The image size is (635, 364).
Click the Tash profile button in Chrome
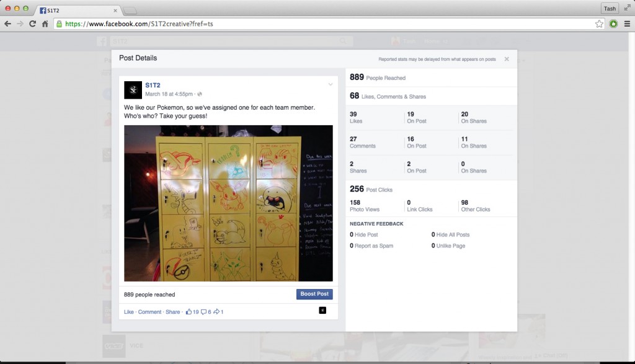pyautogui.click(x=610, y=9)
